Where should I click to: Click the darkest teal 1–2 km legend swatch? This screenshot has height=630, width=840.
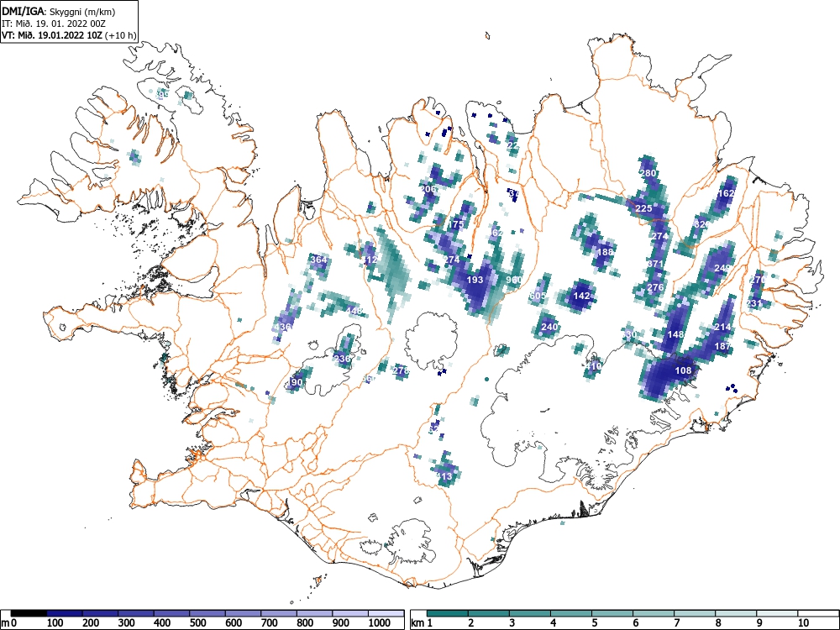click(448, 613)
